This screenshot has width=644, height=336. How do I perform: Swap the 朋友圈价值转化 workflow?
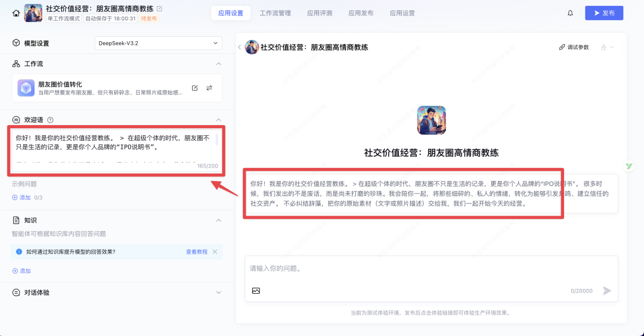coord(209,88)
